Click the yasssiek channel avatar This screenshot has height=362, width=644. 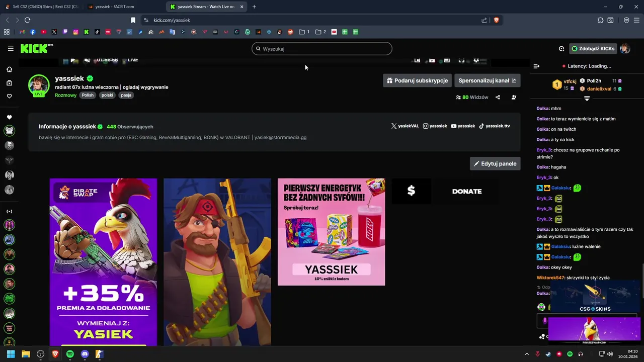pos(39,84)
